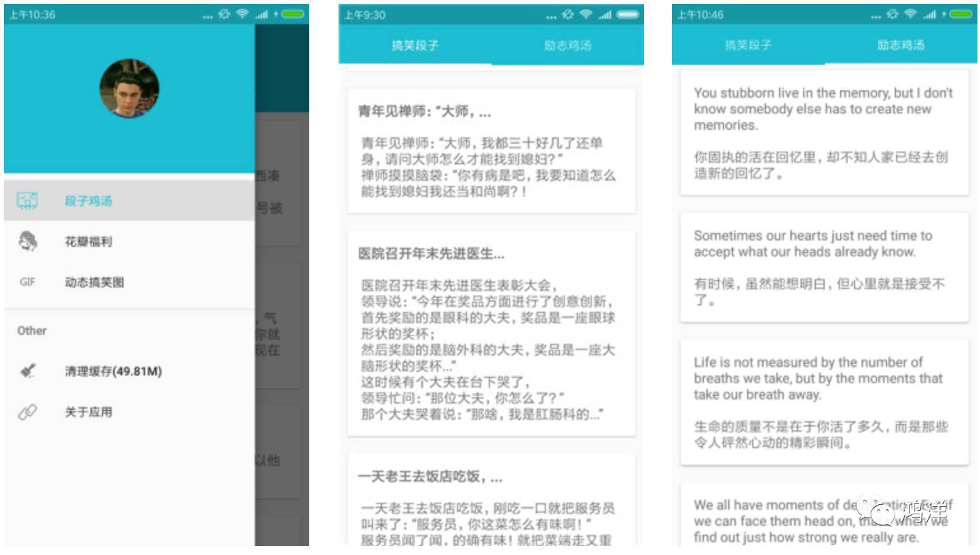Viewport: 980px width, 555px height.
Task: Open the joke card titled 一天老王去饭店吃饭
Action: pos(491,499)
